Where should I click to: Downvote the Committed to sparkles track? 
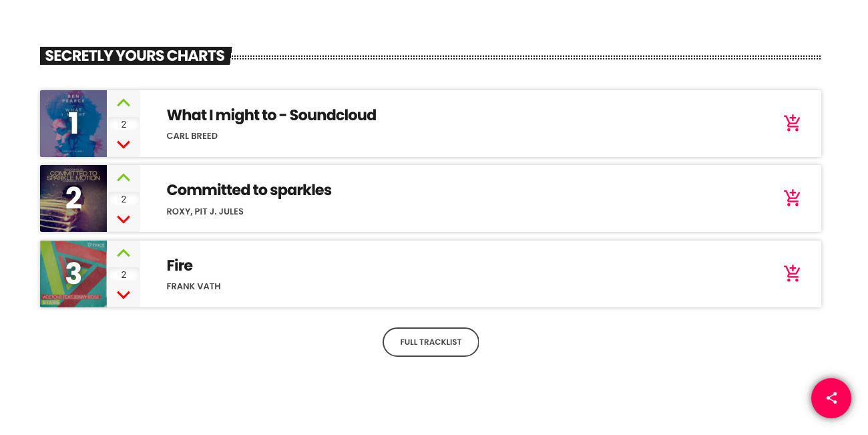124,219
